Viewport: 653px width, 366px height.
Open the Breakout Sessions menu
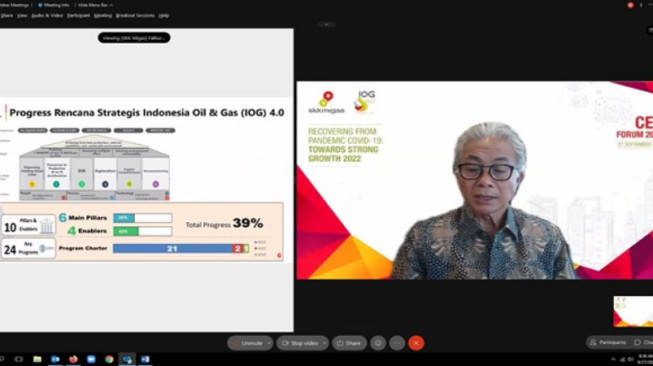(x=135, y=15)
